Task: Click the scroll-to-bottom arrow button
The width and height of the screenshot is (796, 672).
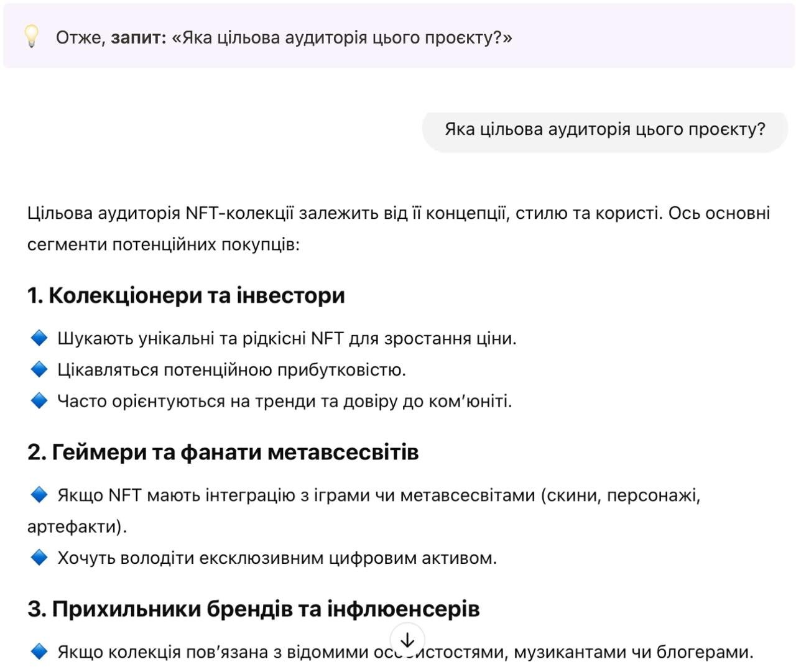Action: point(407,640)
